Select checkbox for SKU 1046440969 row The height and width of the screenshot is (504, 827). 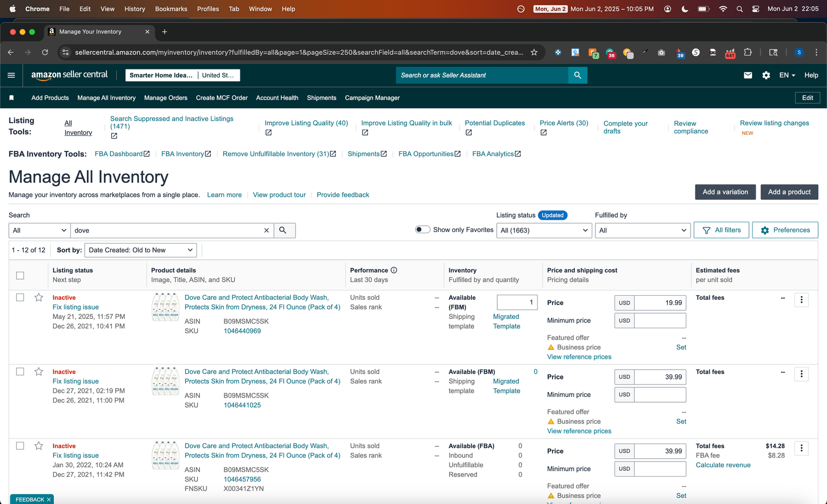pyautogui.click(x=20, y=298)
